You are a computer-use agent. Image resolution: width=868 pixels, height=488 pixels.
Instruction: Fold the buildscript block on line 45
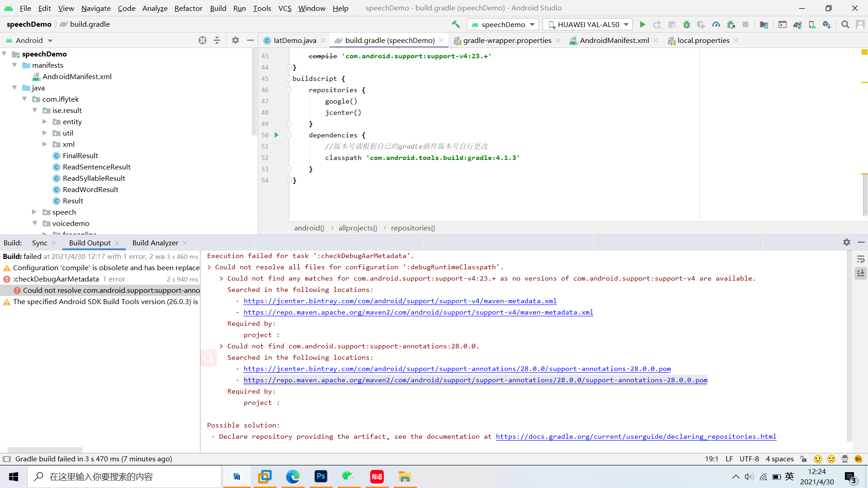point(289,79)
